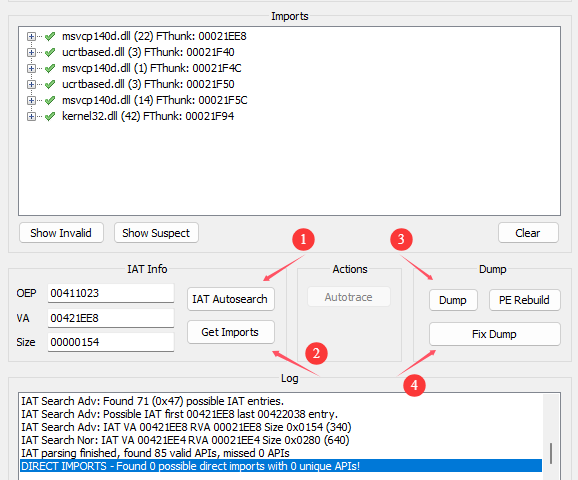Click Get Imports button
Viewport: 578px width, 480px height.
(231, 332)
